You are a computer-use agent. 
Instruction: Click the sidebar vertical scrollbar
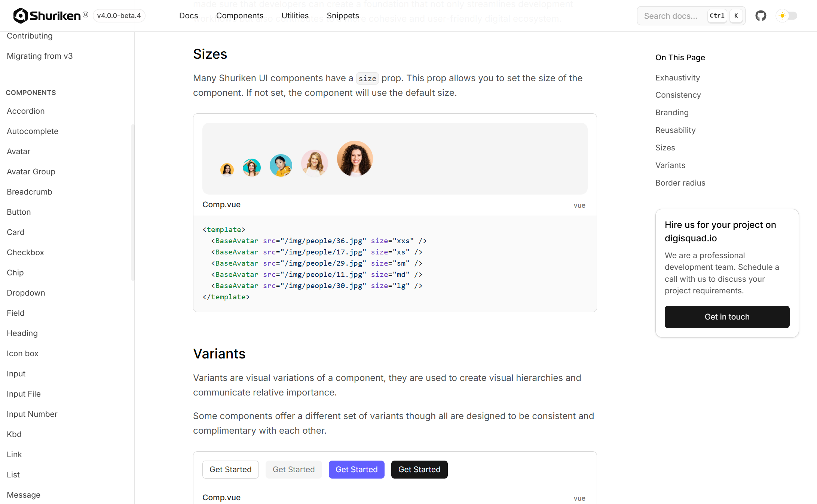[132, 202]
